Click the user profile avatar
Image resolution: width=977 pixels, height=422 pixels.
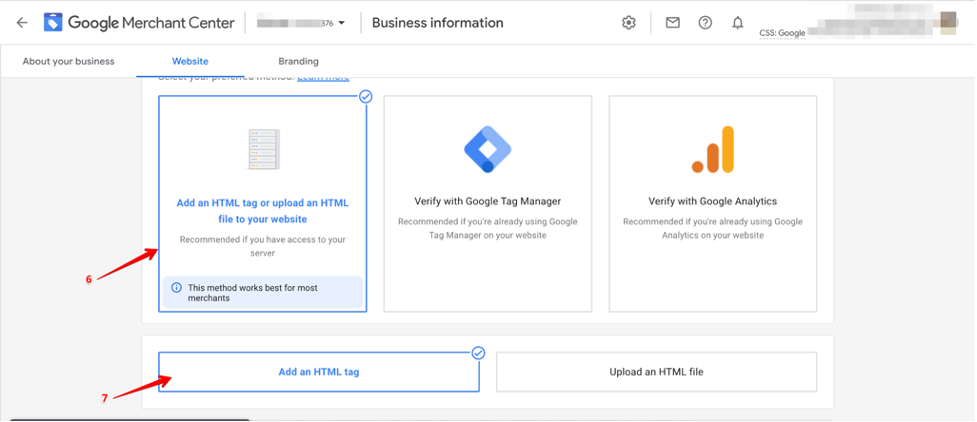click(948, 21)
